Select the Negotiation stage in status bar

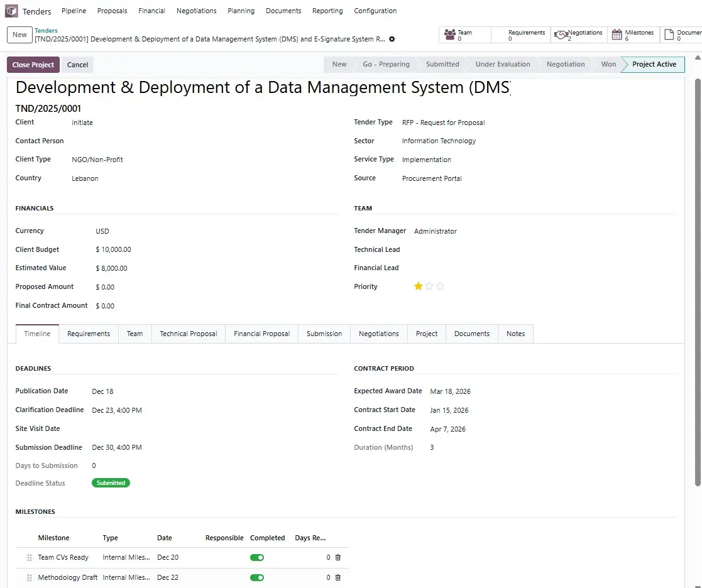[565, 64]
